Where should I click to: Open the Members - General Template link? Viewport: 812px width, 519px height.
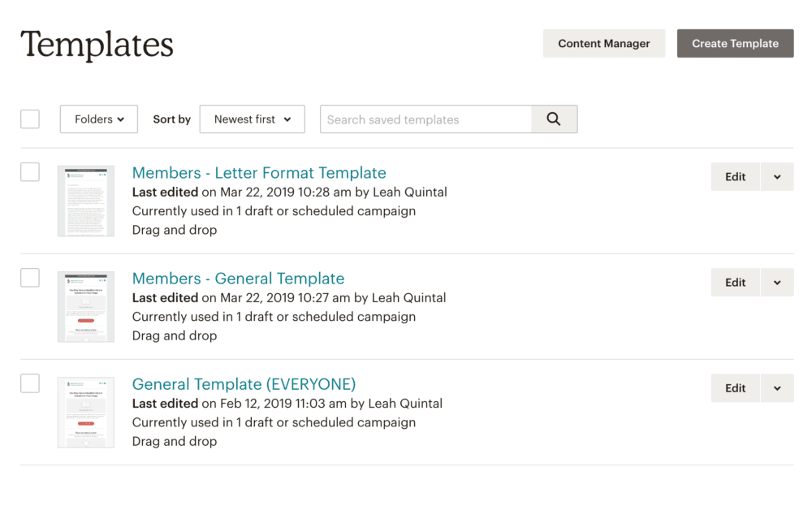238,278
